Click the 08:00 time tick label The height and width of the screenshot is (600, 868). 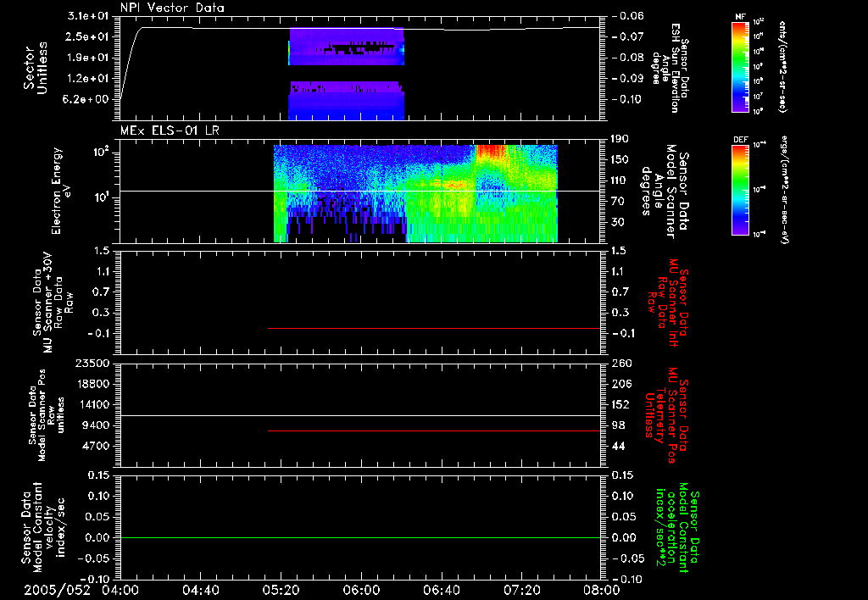click(602, 590)
